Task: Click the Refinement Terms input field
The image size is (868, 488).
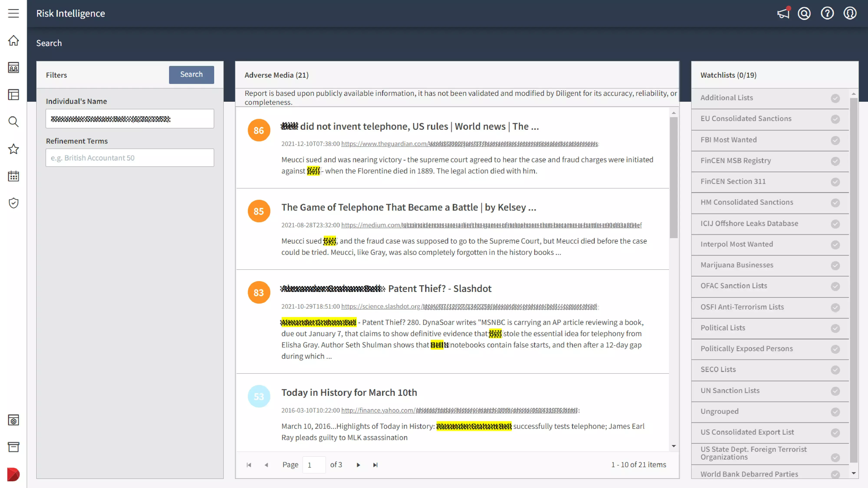Action: [130, 158]
